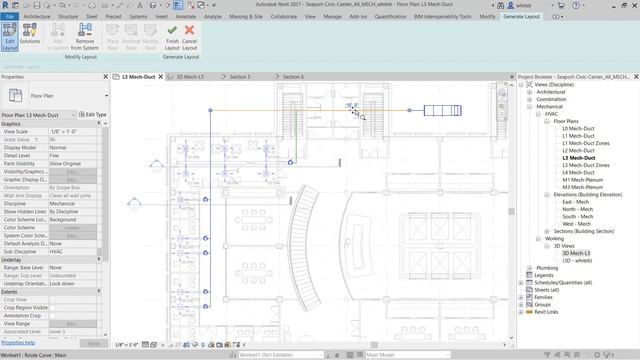Click the drawing area horizontal scrollbar
This screenshot has height=360, width=640.
(x=374, y=345)
